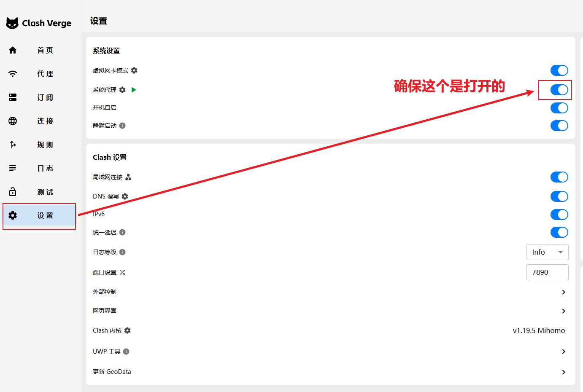The image size is (583, 392).
Task: Disable the 开机自启 auto-start switch
Action: point(559,108)
